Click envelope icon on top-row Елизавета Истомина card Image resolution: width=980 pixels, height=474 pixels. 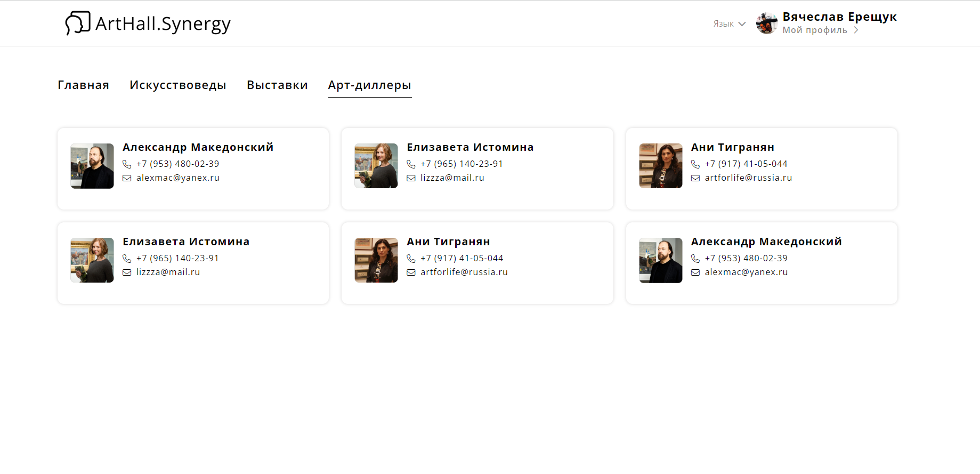411,178
